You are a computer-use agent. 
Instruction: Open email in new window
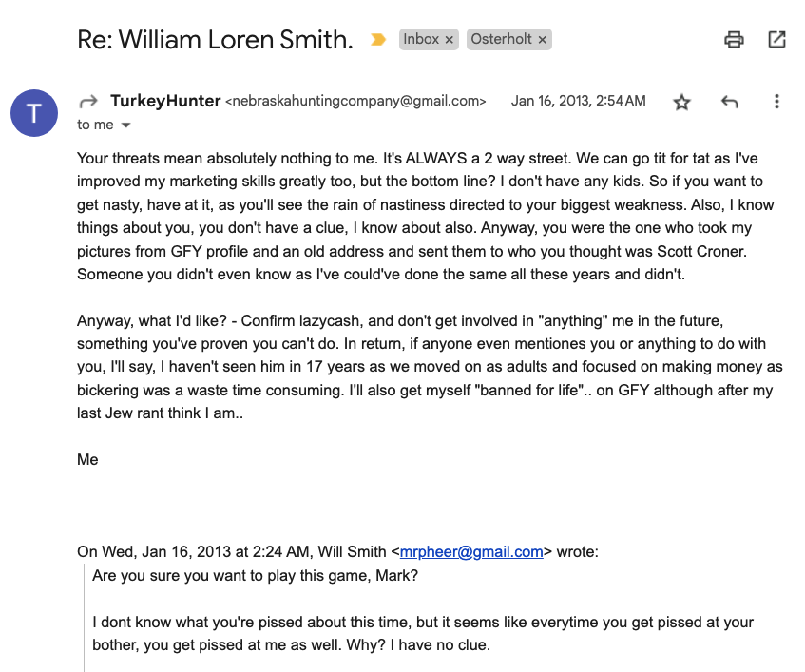point(776,40)
